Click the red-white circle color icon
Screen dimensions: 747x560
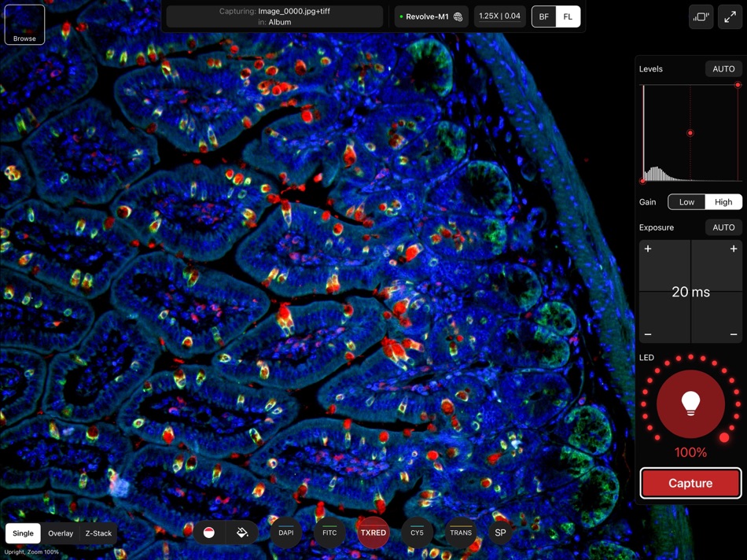pyautogui.click(x=208, y=532)
